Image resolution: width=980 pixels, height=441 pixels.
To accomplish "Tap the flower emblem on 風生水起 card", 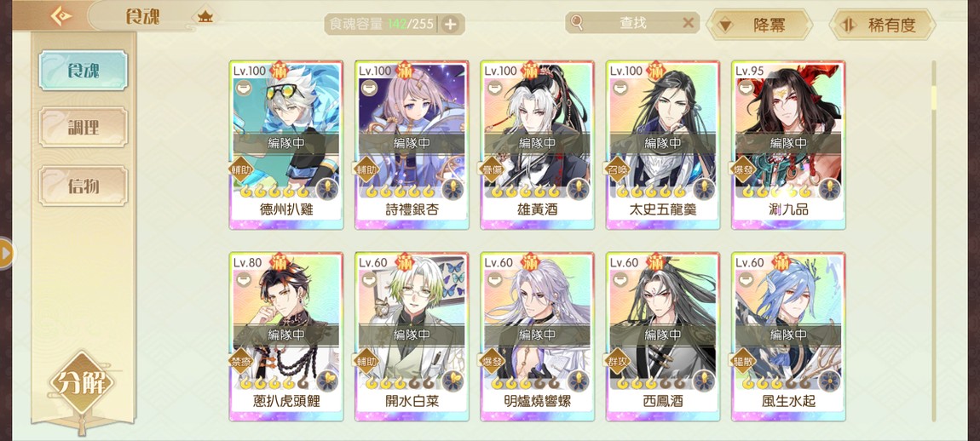I will tap(830, 381).
